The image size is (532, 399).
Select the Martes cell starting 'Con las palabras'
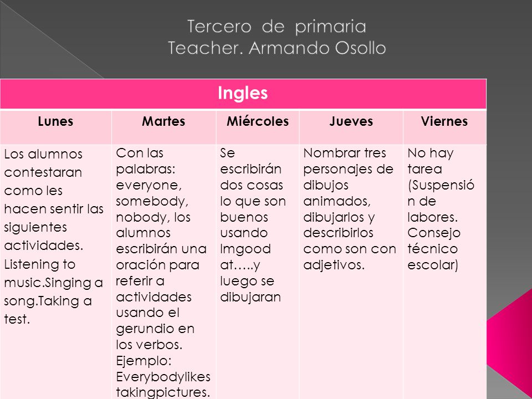tap(163, 272)
